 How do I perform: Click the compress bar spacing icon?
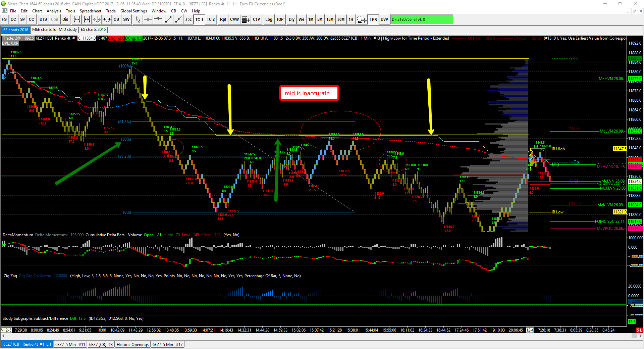coord(97,19)
